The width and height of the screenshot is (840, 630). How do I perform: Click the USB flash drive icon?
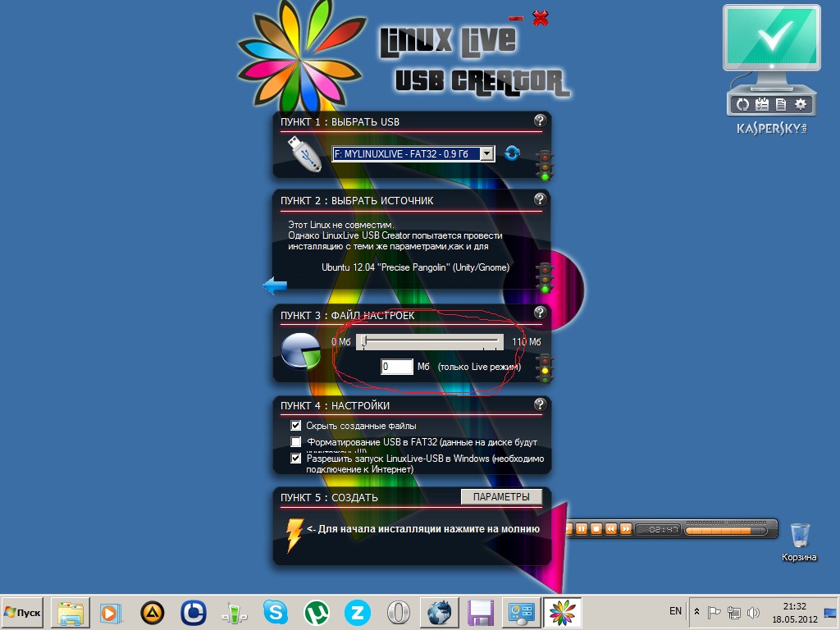(304, 153)
